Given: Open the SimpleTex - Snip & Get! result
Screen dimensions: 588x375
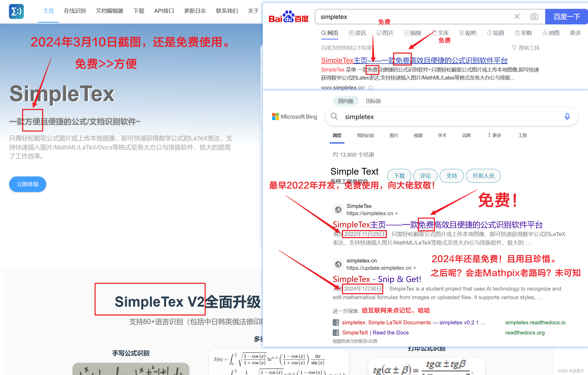Looking at the screenshot, I should (377, 279).
